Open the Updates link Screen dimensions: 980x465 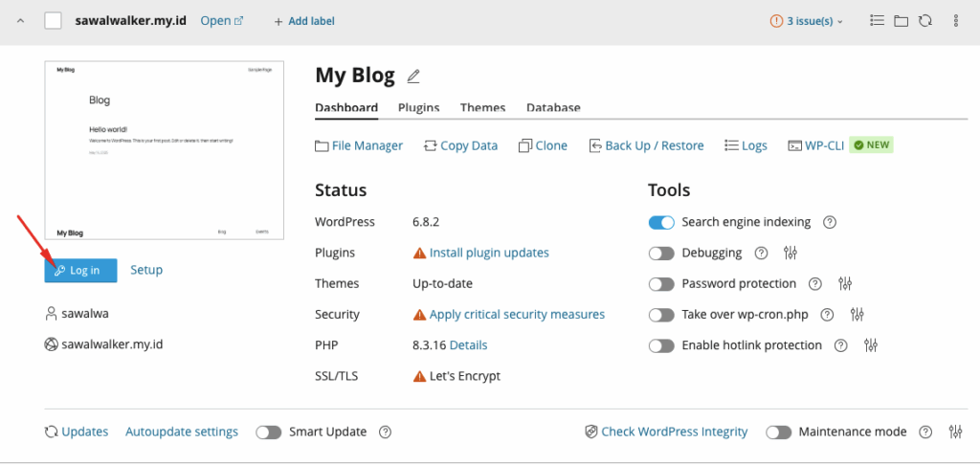click(77, 432)
